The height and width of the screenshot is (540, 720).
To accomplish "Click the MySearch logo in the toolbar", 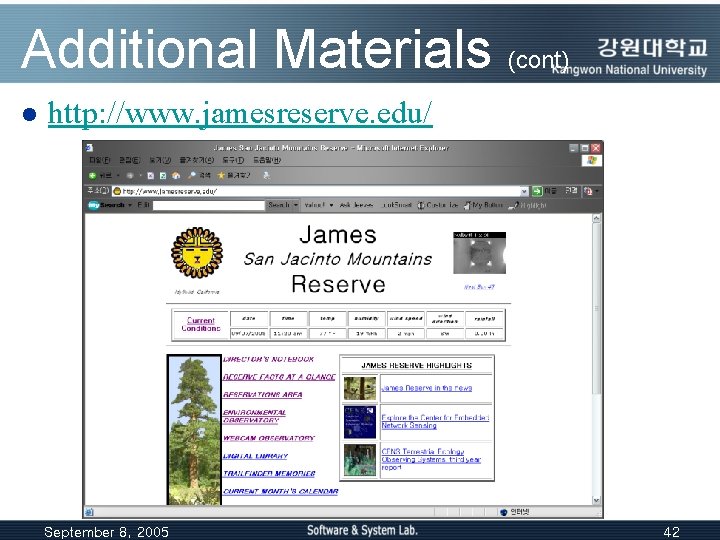I will (x=106, y=205).
